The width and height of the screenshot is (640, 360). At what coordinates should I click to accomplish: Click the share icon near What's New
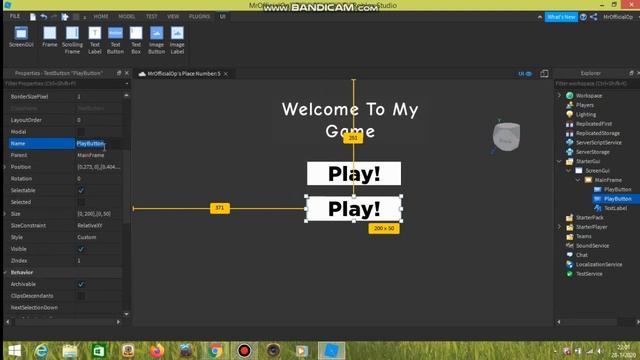[593, 17]
